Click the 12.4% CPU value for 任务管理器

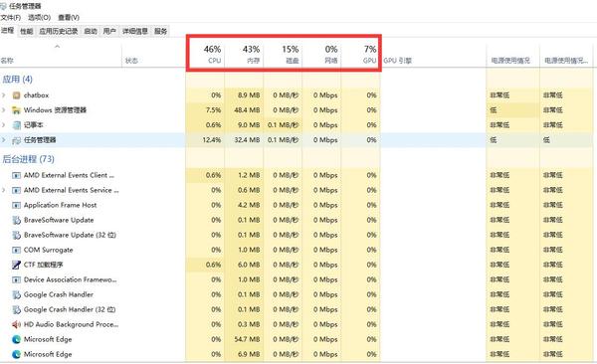[x=212, y=140]
